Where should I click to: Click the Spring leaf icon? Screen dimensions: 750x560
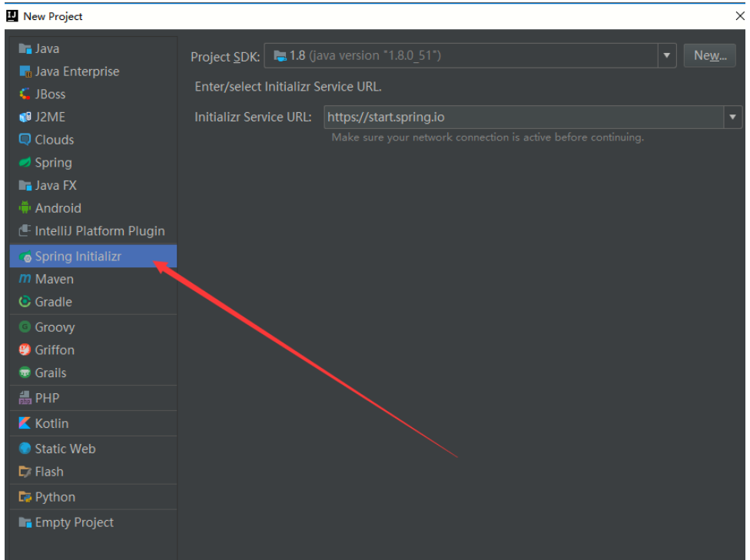(25, 162)
